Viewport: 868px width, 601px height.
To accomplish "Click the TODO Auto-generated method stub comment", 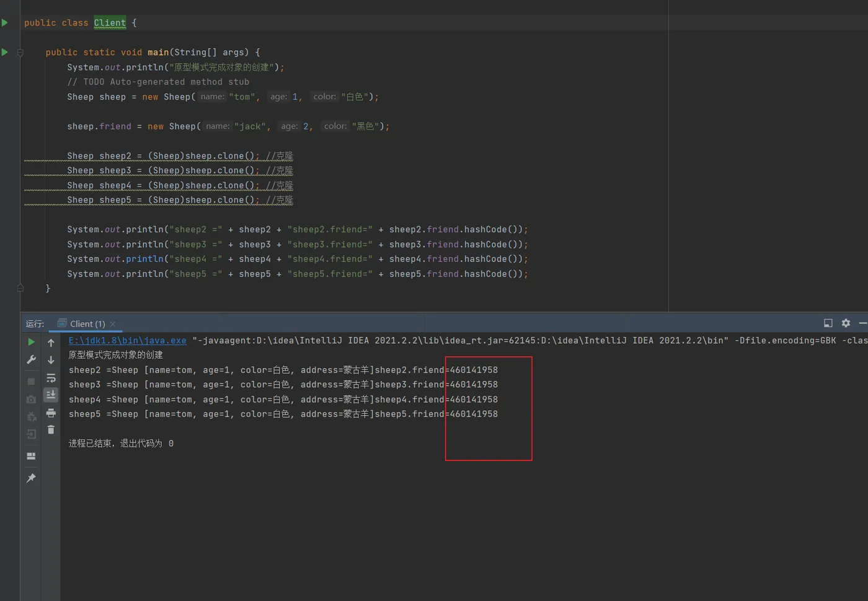I will 158,82.
